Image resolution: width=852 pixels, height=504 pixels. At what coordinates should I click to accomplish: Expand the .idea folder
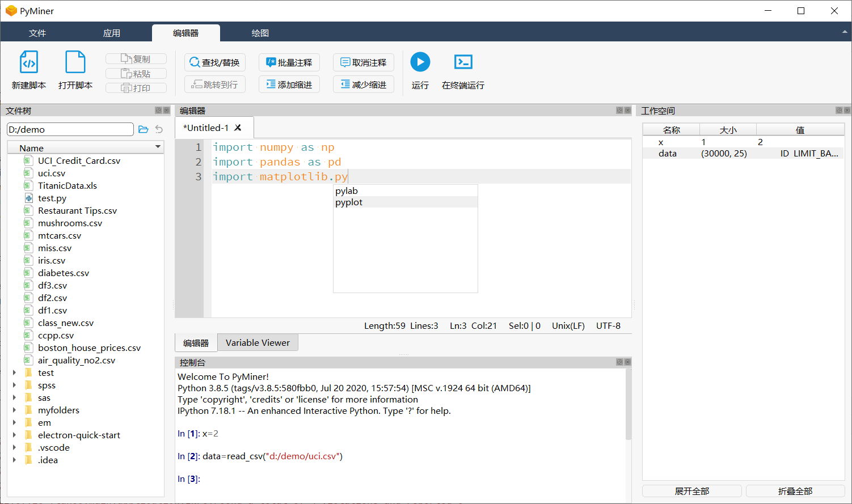pyautogui.click(x=14, y=460)
